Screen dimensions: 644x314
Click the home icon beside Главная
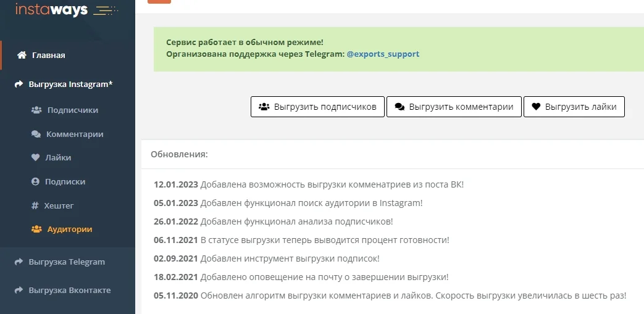(x=22, y=55)
